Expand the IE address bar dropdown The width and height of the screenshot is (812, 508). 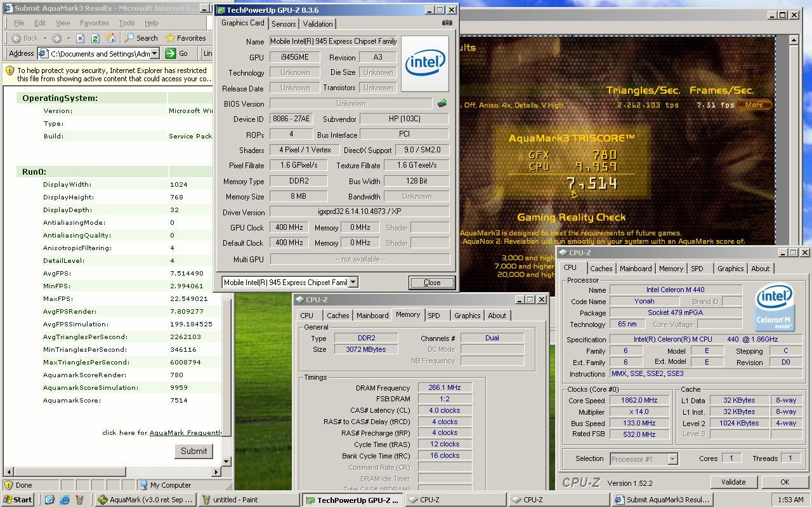pyautogui.click(x=155, y=53)
